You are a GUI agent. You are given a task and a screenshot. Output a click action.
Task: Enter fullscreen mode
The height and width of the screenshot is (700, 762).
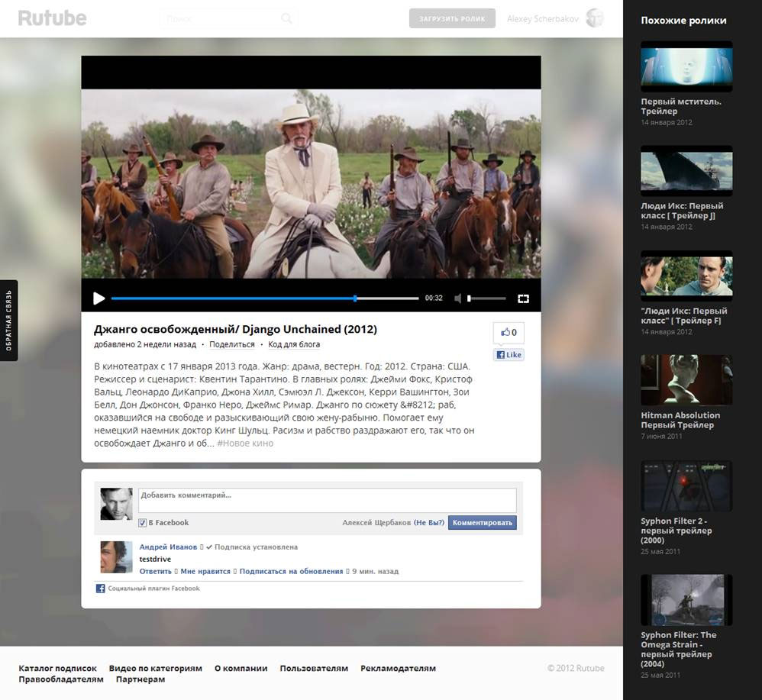coord(523,298)
